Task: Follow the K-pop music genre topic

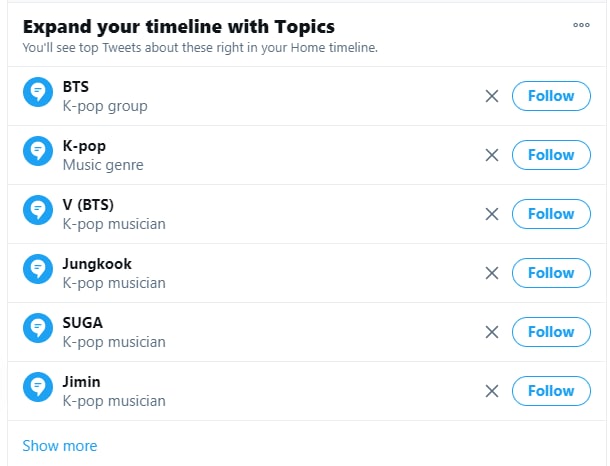Action: click(x=551, y=155)
